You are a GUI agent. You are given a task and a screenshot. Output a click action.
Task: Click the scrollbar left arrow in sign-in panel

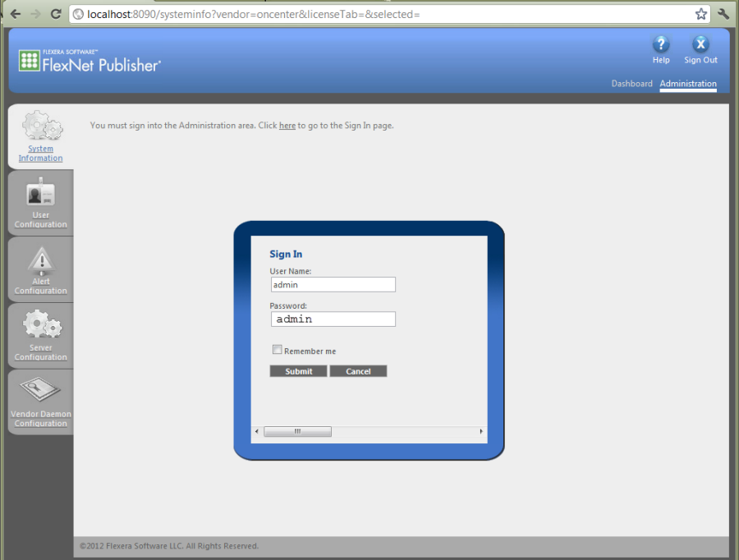pos(257,431)
